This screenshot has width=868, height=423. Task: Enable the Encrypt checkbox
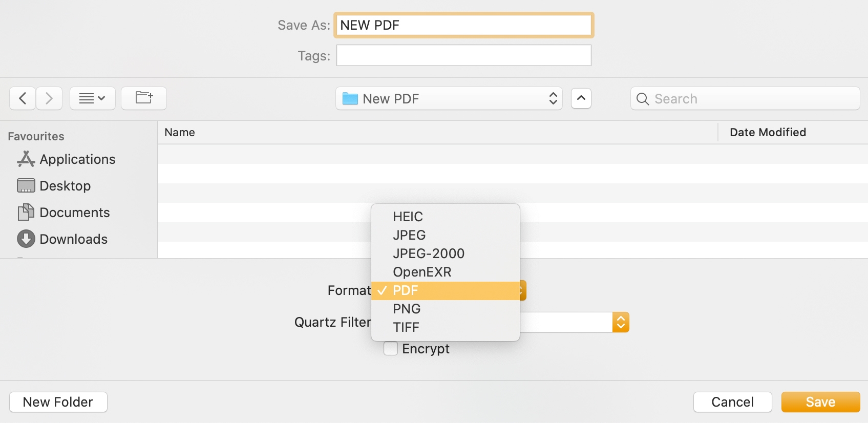[x=390, y=348]
